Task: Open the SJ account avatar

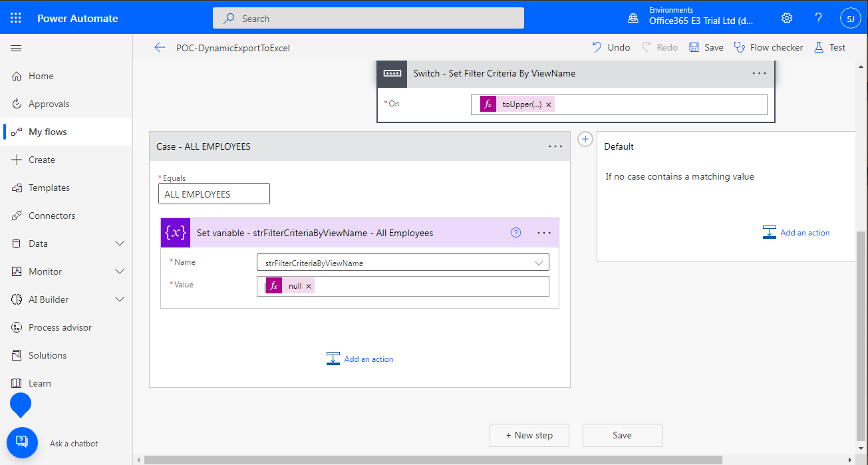Action: (x=851, y=19)
